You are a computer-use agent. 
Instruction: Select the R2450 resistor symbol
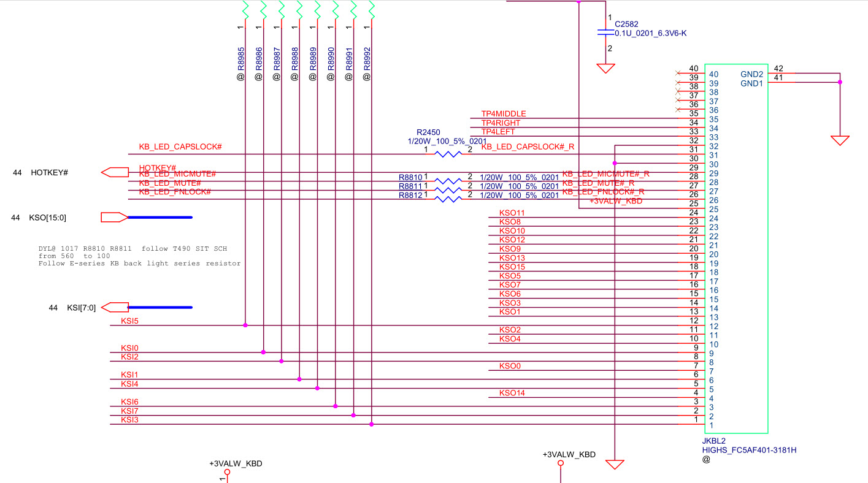click(448, 154)
